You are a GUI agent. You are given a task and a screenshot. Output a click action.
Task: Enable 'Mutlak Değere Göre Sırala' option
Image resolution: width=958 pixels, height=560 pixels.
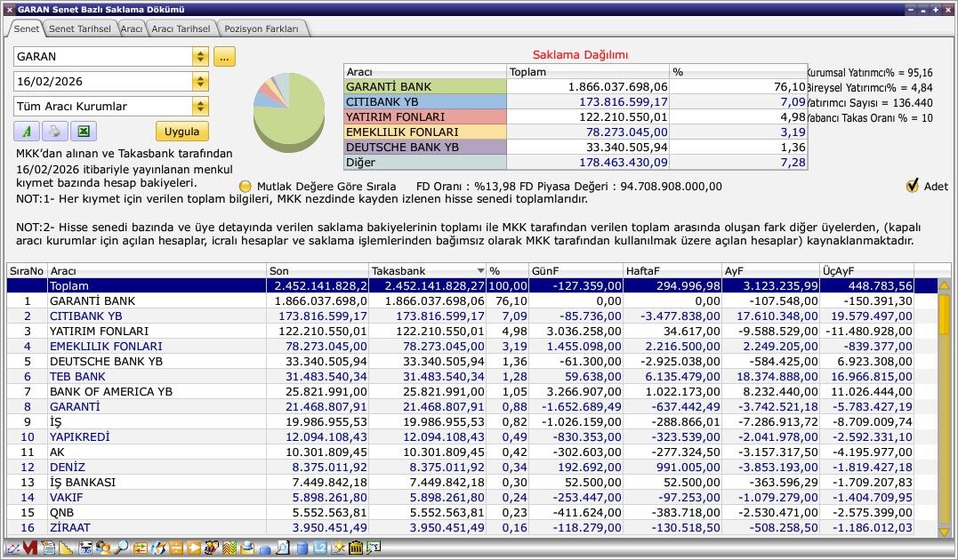pos(246,187)
